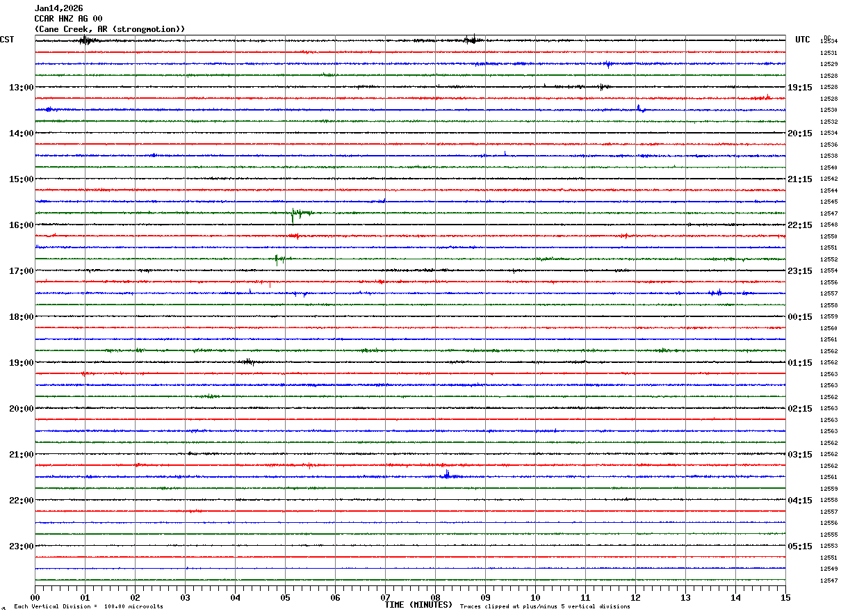Click the 05:15 UTC time label
Viewport: 841px width, 616px height.
[800, 546]
